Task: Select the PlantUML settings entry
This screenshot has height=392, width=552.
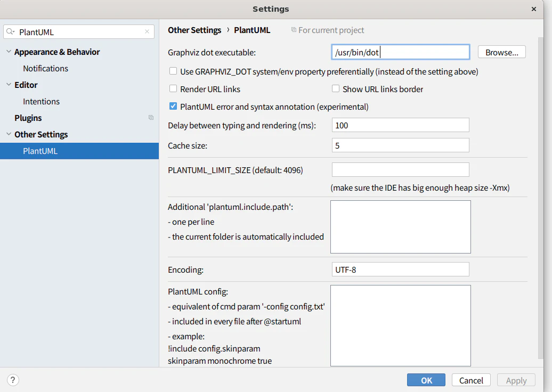Action: pos(79,151)
